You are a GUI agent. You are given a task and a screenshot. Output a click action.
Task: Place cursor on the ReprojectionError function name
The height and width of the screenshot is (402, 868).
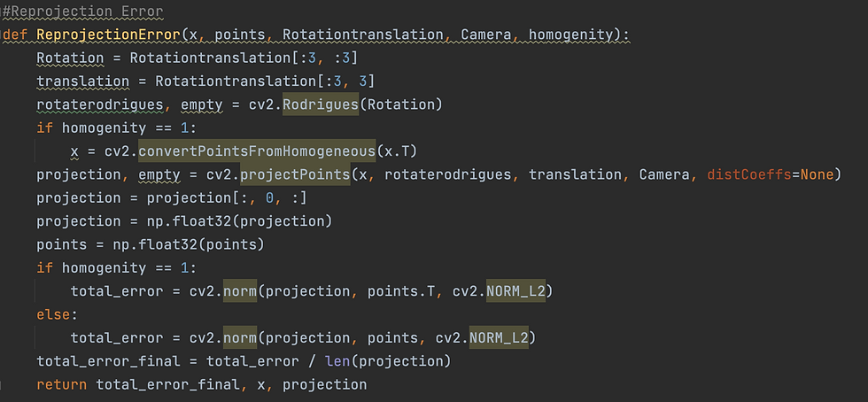(108, 35)
